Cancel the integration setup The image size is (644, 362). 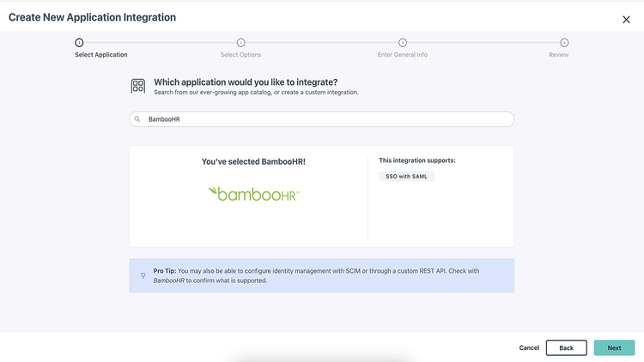(x=529, y=347)
